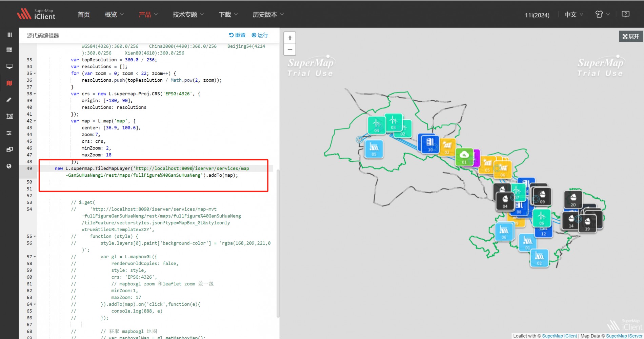Viewport: 644px width, 339px height.
Task: Collapse the map block fold at line 42
Action: [x=35, y=121]
